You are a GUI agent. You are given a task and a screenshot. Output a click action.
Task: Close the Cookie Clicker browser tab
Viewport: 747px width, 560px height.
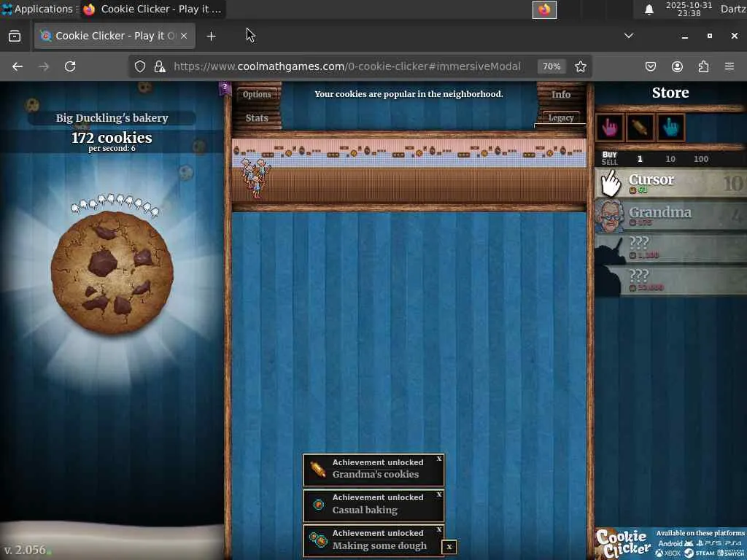point(184,36)
